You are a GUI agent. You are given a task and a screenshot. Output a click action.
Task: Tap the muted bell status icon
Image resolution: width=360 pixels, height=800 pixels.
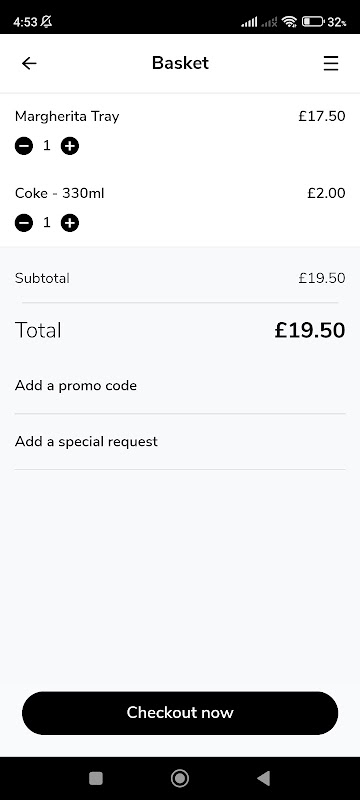pos(46,22)
